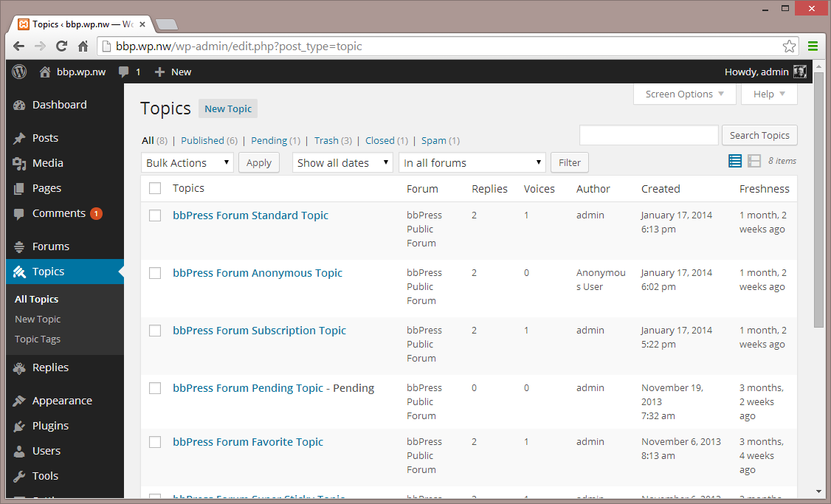Open the Chrome menu hamburger icon
The image size is (831, 504).
[813, 46]
